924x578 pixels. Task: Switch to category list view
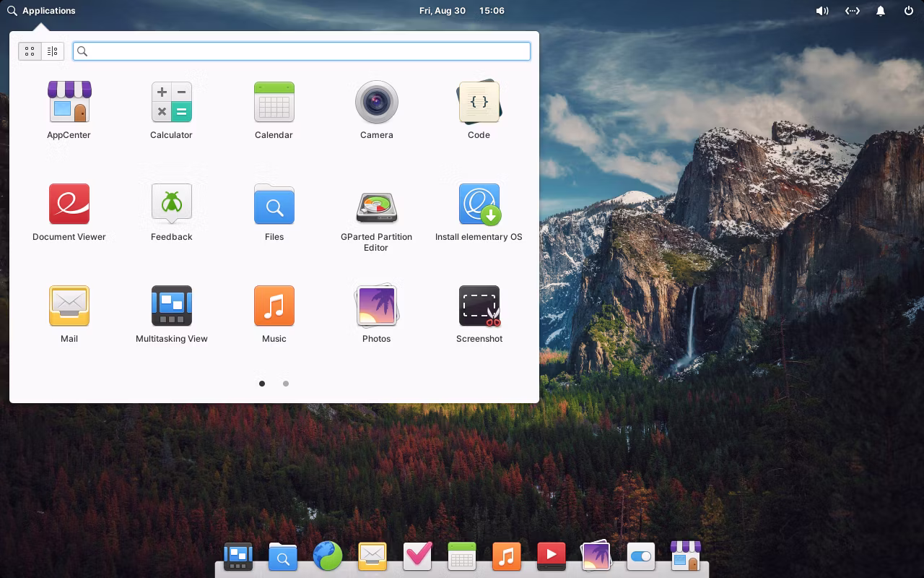tap(53, 51)
